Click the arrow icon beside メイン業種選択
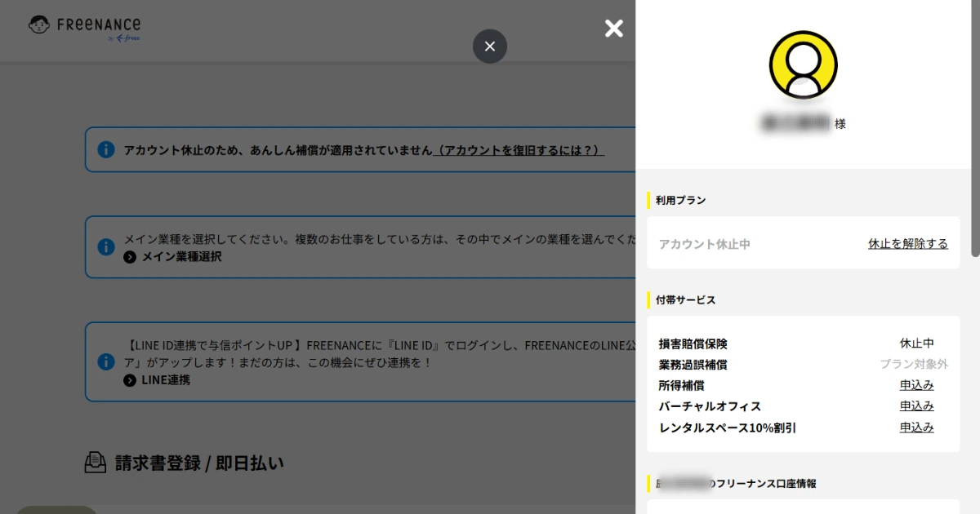Image resolution: width=980 pixels, height=514 pixels. 130,257
